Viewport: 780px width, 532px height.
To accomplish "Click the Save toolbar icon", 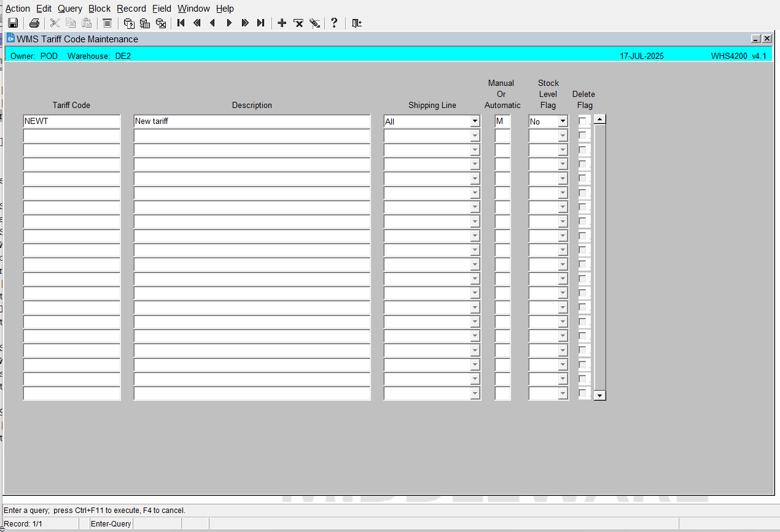I will [12, 23].
